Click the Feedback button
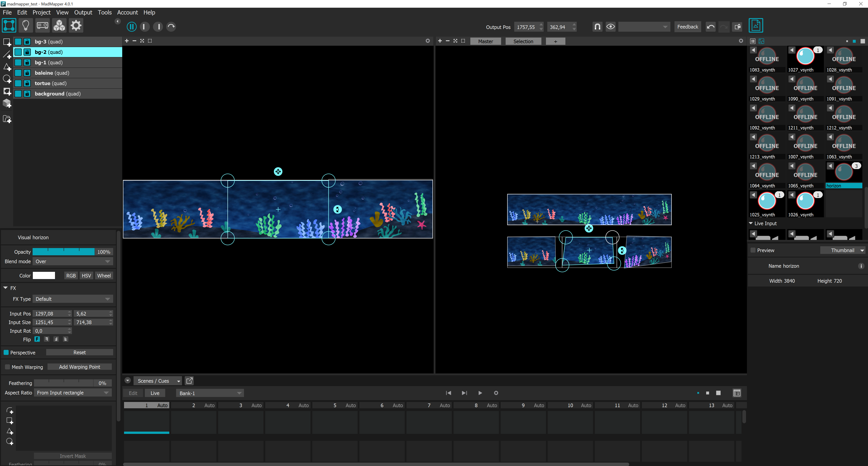Viewport: 868px width, 466px height. (687, 27)
